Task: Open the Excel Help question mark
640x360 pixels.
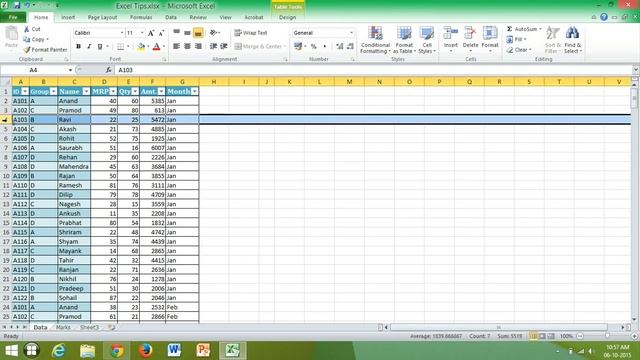Action: point(604,17)
